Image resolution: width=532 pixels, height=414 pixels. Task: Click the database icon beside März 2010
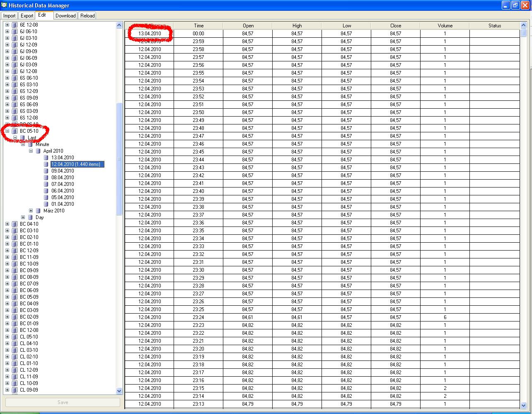tap(38, 211)
